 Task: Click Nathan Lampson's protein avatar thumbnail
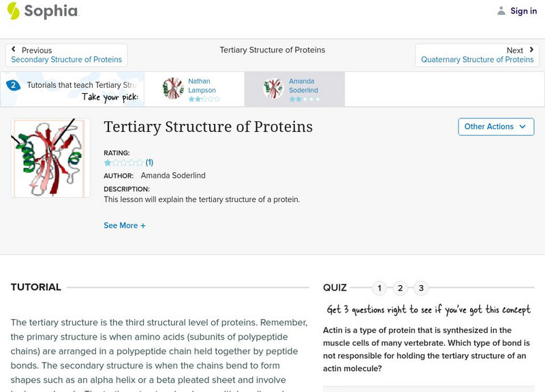(x=173, y=88)
